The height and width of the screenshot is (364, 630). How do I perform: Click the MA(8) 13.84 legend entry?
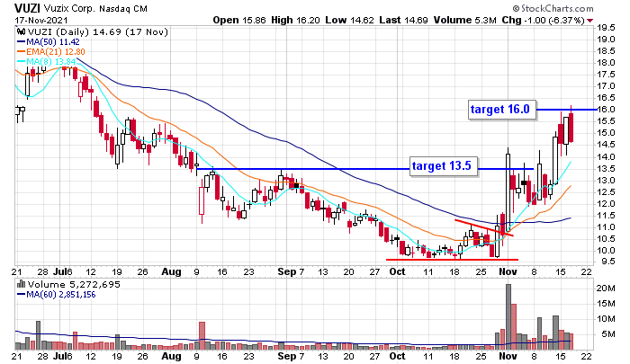[46, 61]
